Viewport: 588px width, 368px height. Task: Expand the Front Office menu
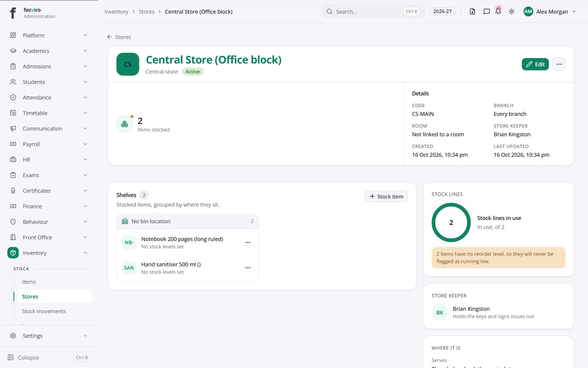click(x=49, y=237)
